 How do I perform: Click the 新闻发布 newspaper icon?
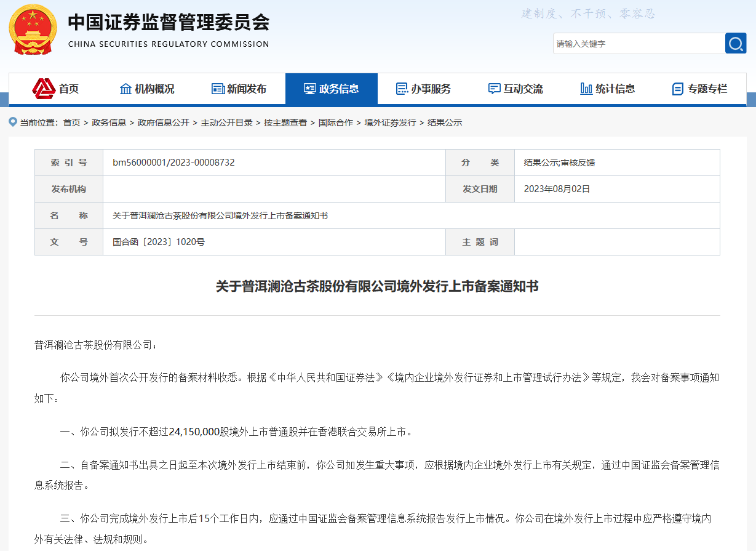coord(218,89)
